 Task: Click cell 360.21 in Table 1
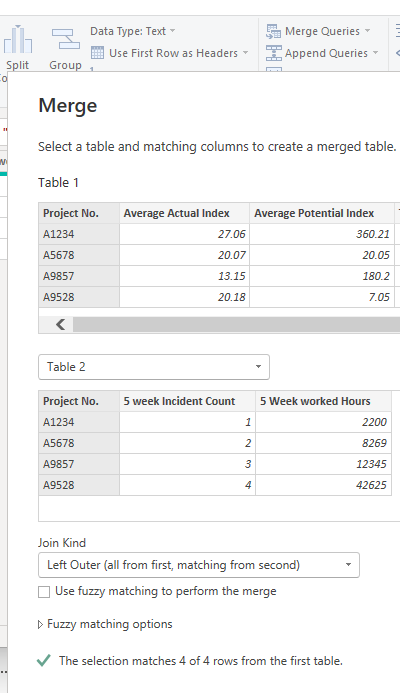pyautogui.click(x=322, y=234)
